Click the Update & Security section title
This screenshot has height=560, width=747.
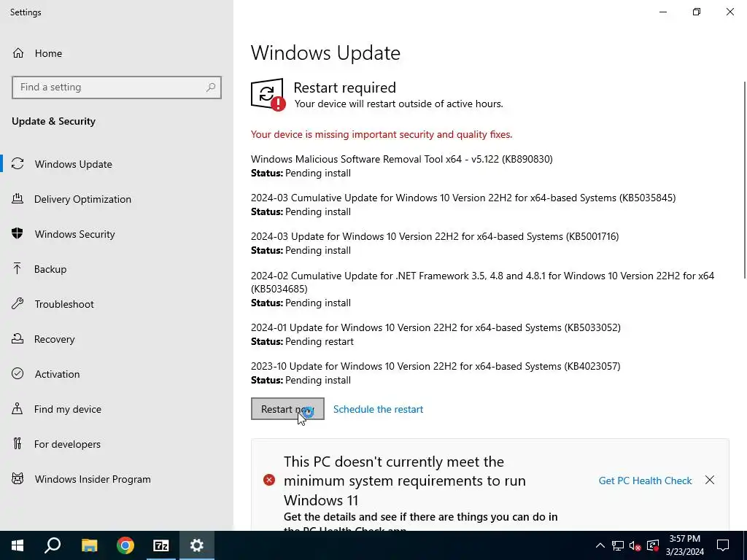click(x=53, y=121)
